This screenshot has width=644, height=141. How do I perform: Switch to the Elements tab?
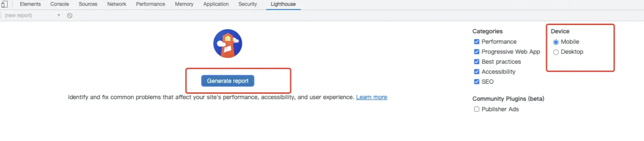pyautogui.click(x=30, y=4)
